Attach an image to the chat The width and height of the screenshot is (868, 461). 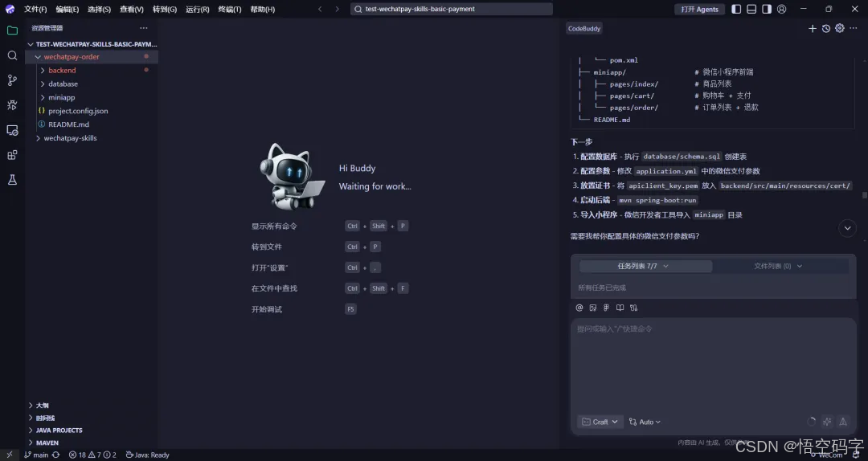click(x=593, y=308)
